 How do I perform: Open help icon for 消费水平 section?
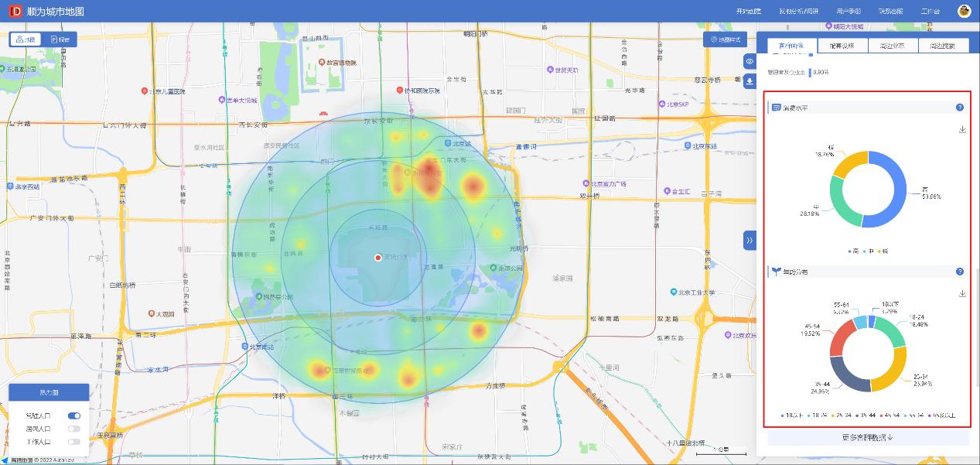pyautogui.click(x=960, y=108)
